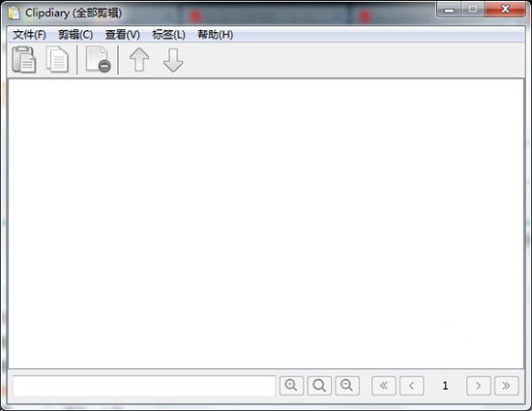Go to next page with single-right arrow
Screen dimensions: 532x411
tap(479, 386)
